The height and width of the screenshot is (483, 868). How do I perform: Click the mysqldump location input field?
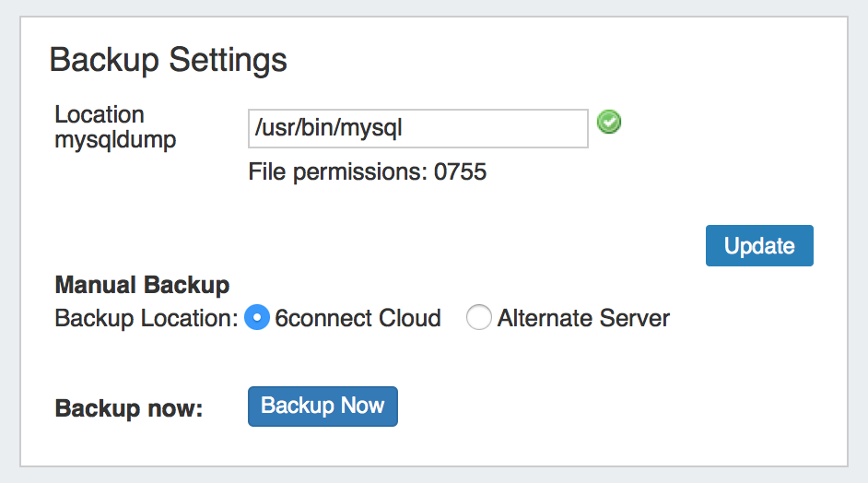coord(417,129)
